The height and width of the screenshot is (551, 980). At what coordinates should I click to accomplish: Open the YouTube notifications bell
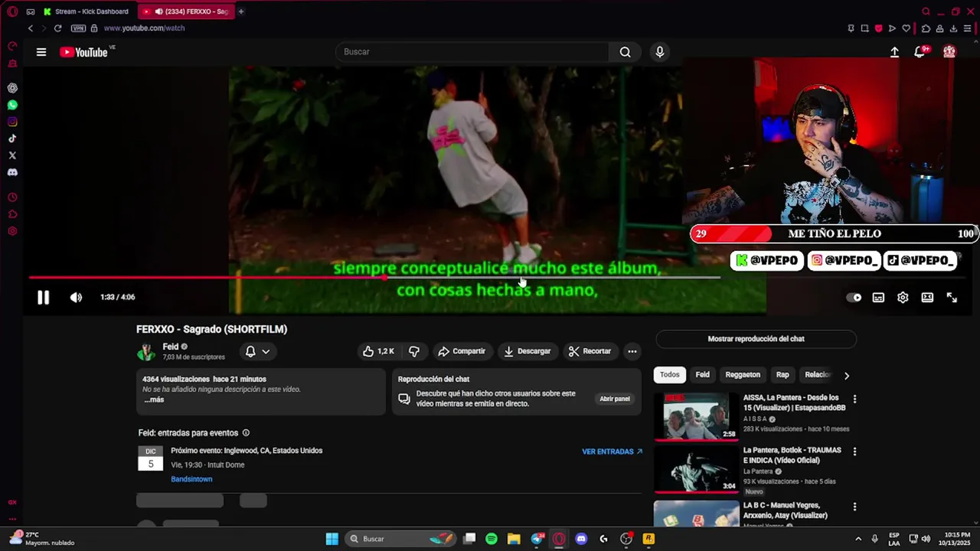[x=920, y=52]
